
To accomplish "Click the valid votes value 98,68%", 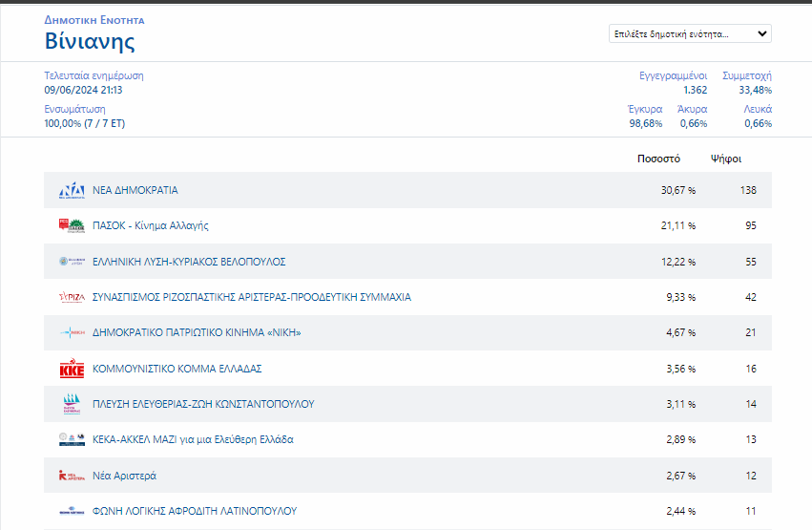I will pyautogui.click(x=646, y=123).
